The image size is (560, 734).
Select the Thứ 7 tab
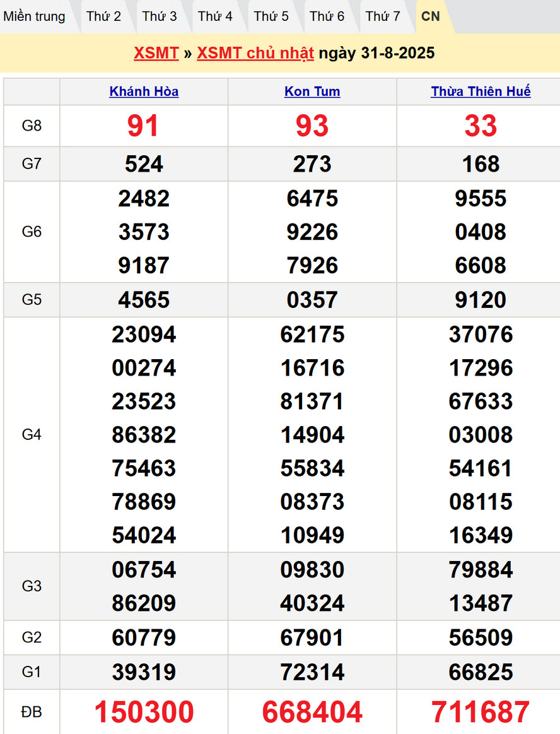[x=383, y=16]
